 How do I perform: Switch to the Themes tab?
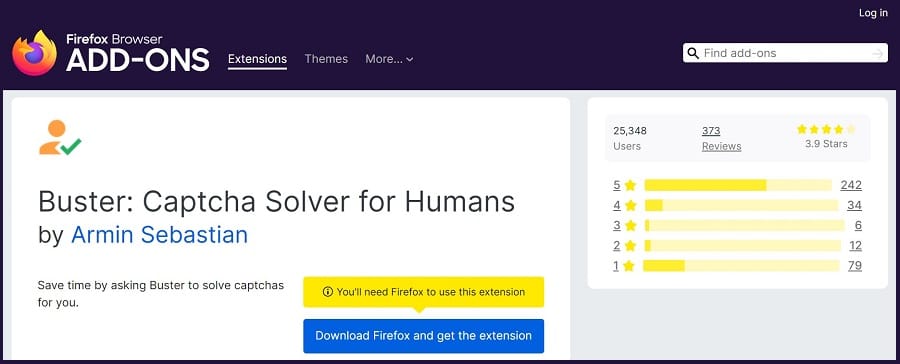[326, 59]
